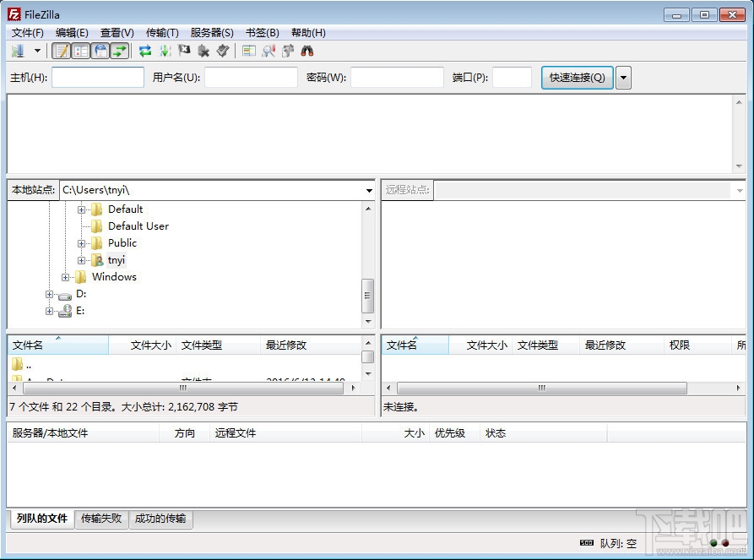This screenshot has height=560, width=754.
Task: Toggle the local directory tree view
Action: [x=81, y=51]
